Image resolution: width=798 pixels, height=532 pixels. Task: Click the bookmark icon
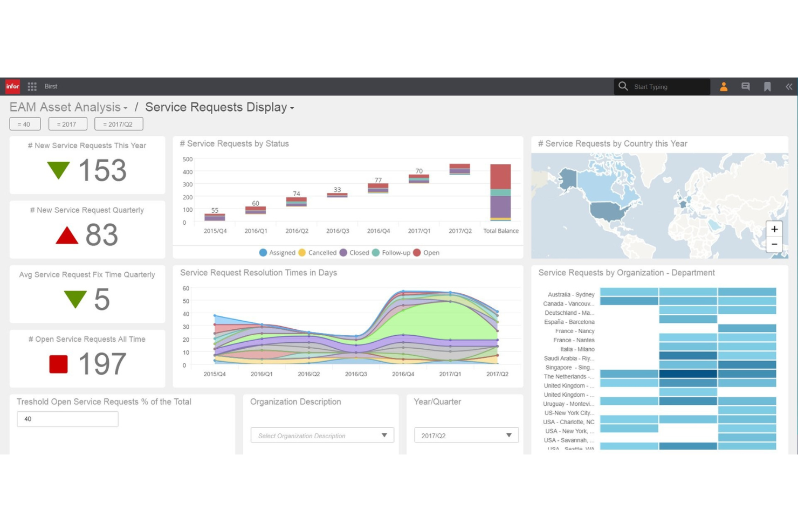[x=767, y=86]
